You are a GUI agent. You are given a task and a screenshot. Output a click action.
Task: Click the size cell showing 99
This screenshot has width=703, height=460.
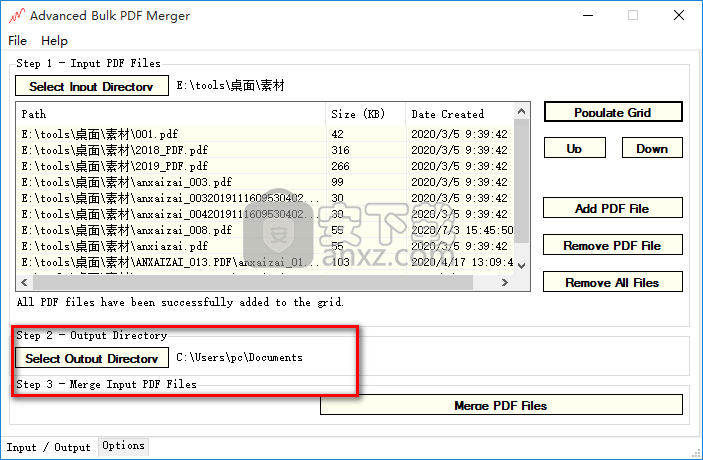[x=366, y=182]
